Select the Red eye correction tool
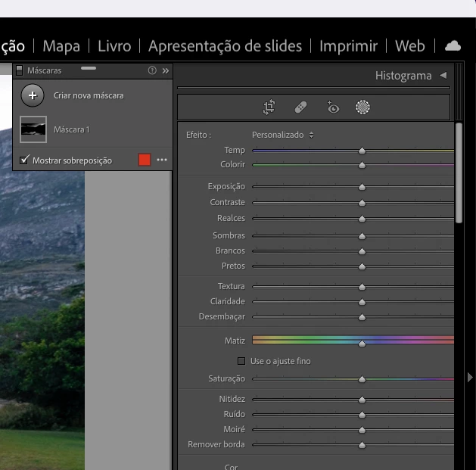The height and width of the screenshot is (470, 476). [333, 107]
